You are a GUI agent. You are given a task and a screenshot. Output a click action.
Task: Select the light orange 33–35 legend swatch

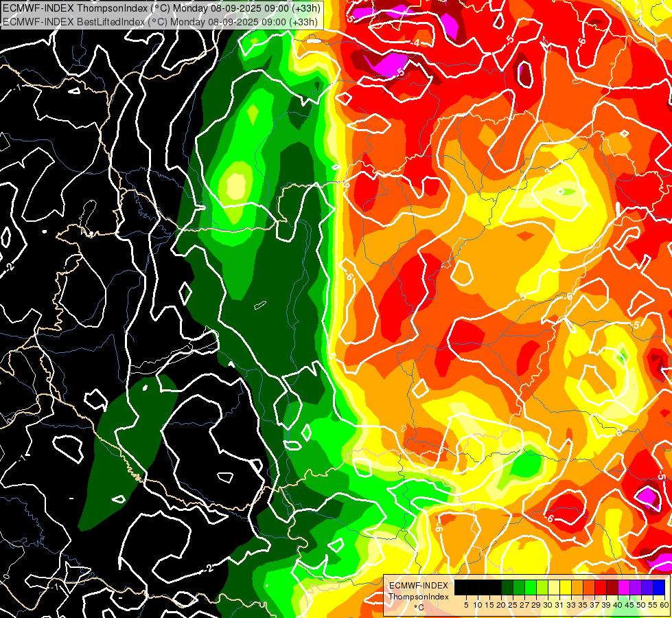pyautogui.click(x=577, y=588)
